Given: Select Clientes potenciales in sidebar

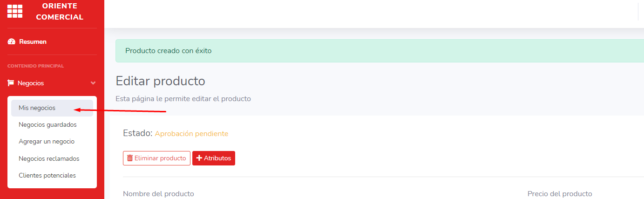Looking at the screenshot, I should pos(47,175).
